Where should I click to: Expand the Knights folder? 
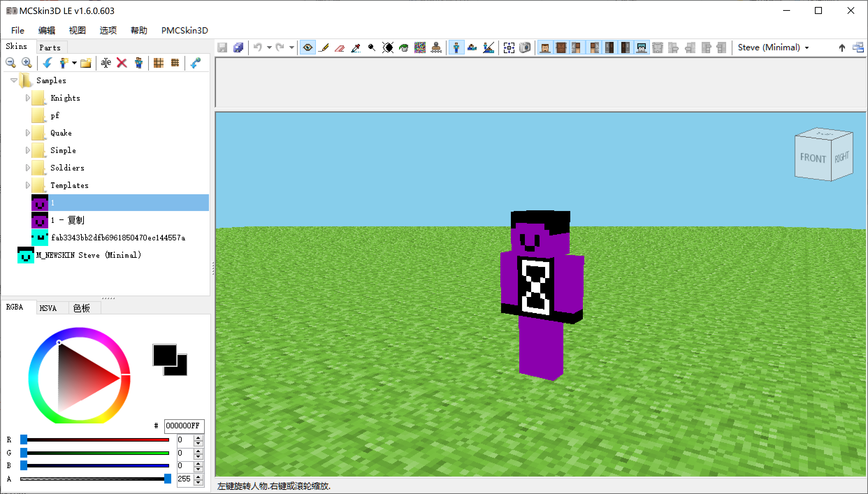pos(28,98)
